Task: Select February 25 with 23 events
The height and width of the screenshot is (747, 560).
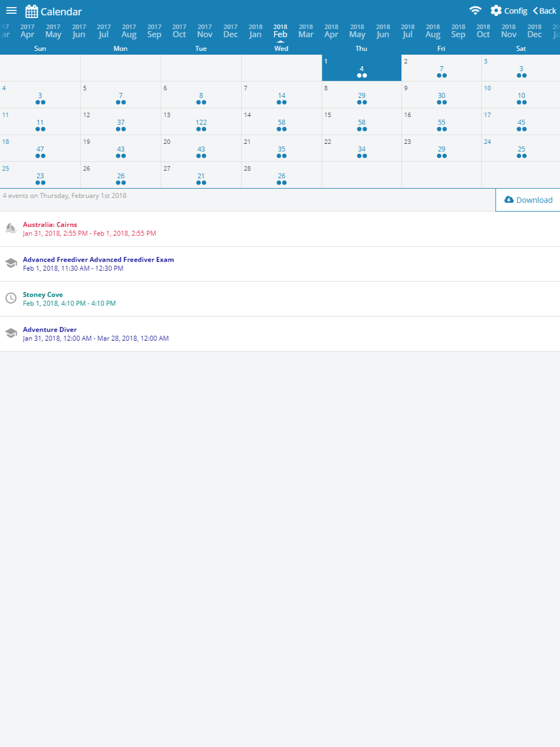Action: tap(40, 175)
